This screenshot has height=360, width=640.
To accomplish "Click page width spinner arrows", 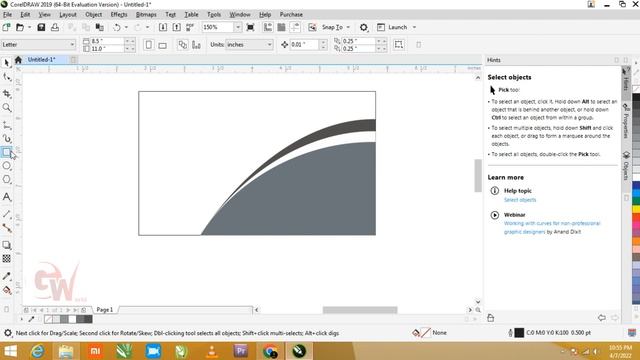I will point(130,41).
